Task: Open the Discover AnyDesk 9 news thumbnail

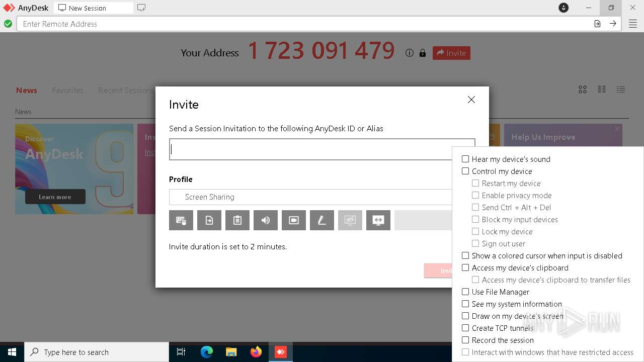Action: [x=74, y=169]
